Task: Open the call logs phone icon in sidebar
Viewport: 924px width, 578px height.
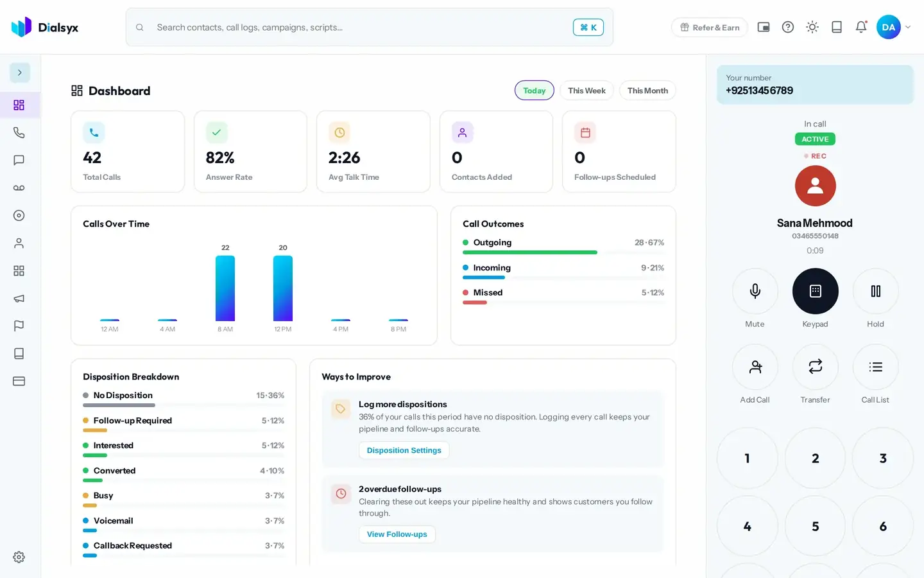Action: coord(19,132)
